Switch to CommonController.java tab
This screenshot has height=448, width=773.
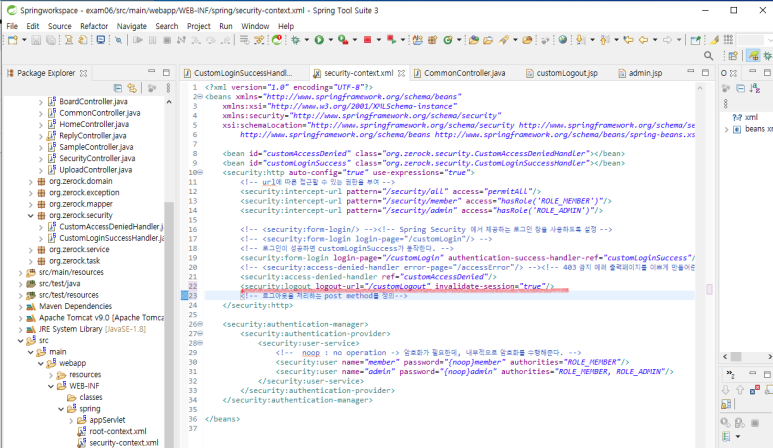459,73
